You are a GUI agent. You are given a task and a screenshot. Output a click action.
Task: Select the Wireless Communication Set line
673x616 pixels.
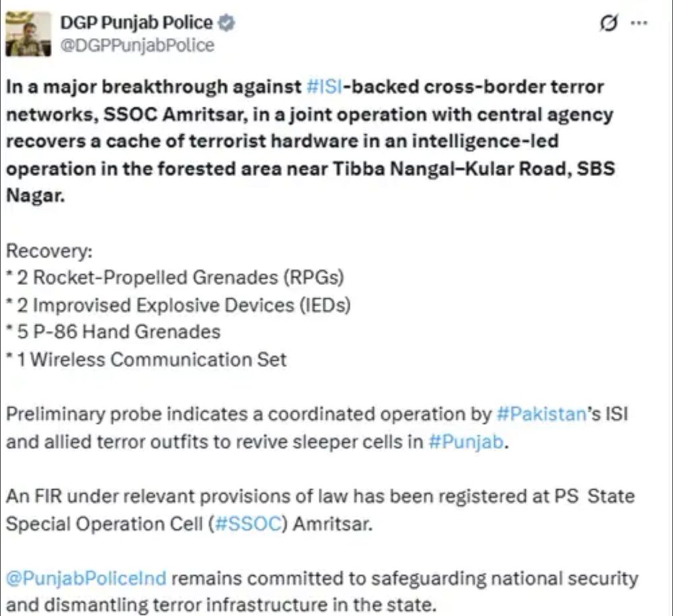pyautogui.click(x=147, y=359)
